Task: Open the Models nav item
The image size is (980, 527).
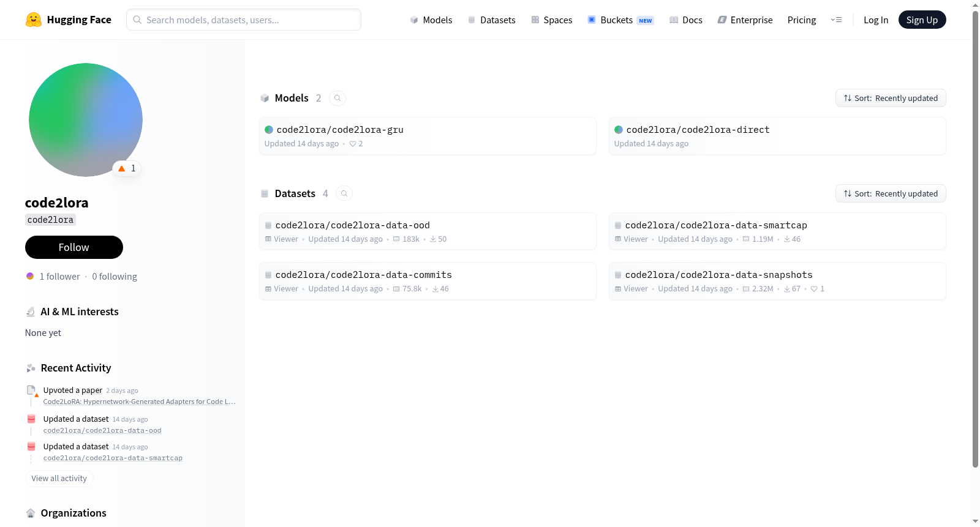Action: [431, 20]
